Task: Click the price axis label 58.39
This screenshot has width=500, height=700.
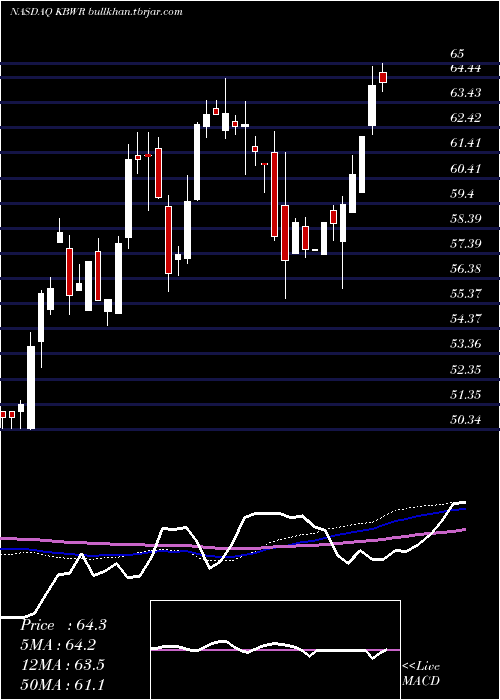Action: click(x=466, y=219)
